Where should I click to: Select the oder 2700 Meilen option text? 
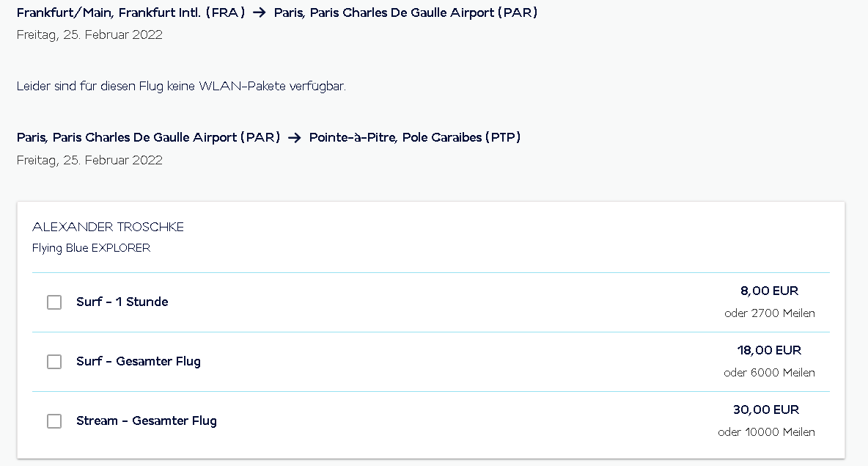[x=769, y=313]
